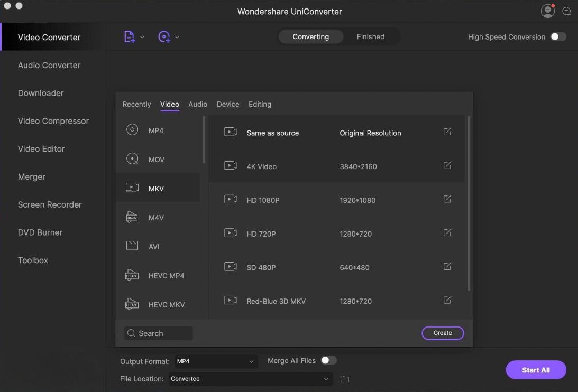Choose MOV format icon
The width and height of the screenshot is (578, 392).
point(132,159)
